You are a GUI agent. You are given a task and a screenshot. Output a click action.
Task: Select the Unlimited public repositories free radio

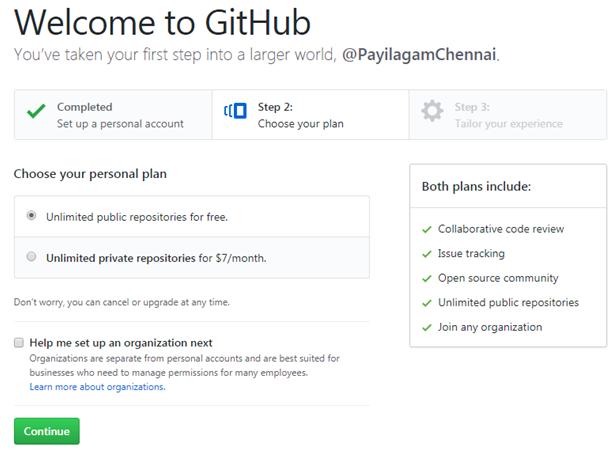pos(31,215)
